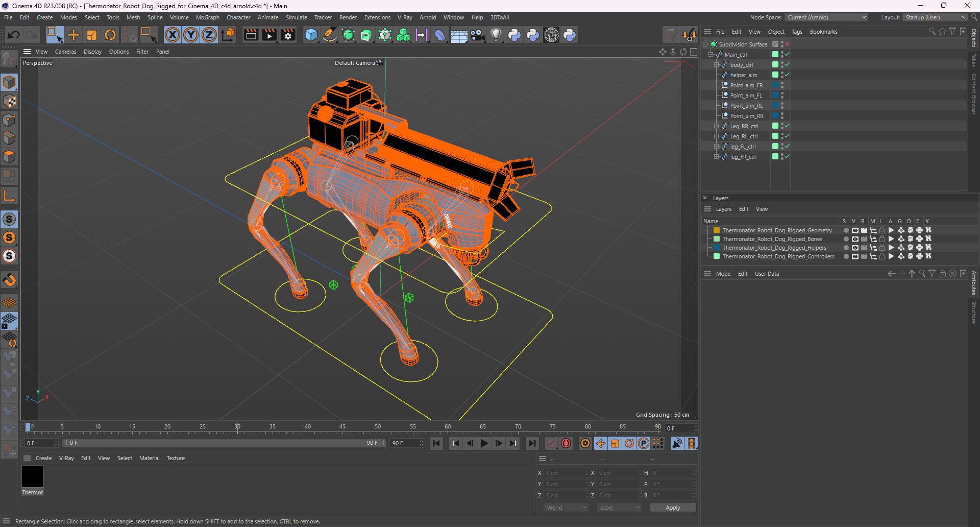980x527 pixels.
Task: Click the Workplane lock icon
Action: pos(10,321)
